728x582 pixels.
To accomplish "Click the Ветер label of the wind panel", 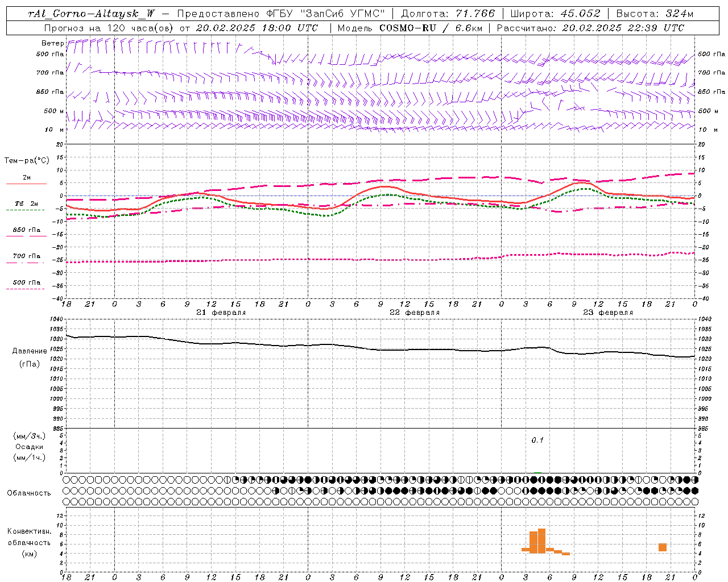I will click(52, 43).
